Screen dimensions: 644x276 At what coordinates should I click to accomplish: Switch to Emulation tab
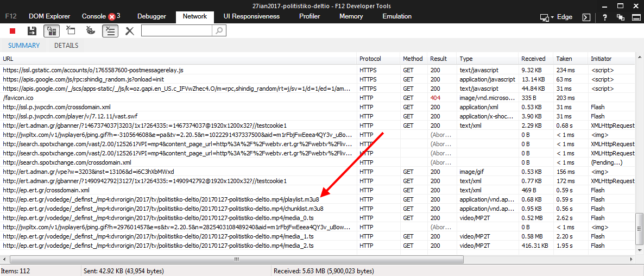[397, 16]
